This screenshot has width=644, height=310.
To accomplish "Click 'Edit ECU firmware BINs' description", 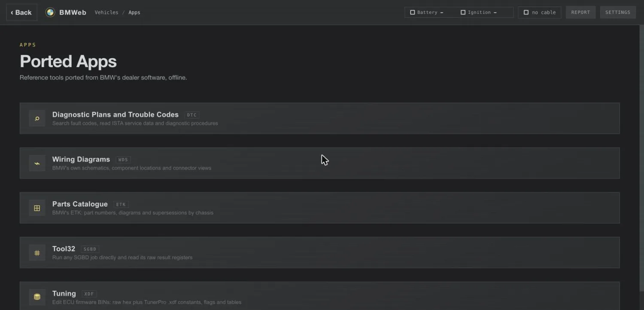I will tap(147, 302).
